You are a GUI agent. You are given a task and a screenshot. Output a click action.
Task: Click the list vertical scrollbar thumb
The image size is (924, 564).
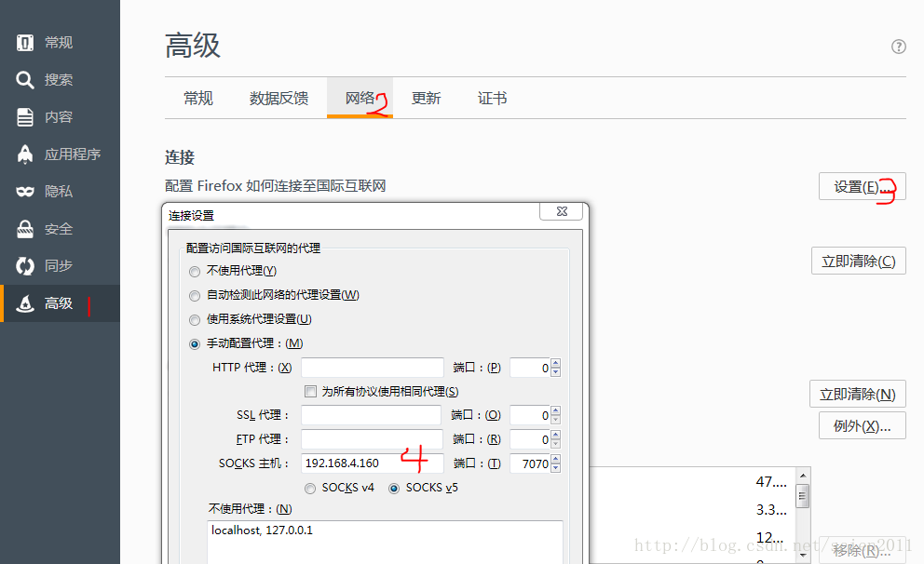coord(802,496)
